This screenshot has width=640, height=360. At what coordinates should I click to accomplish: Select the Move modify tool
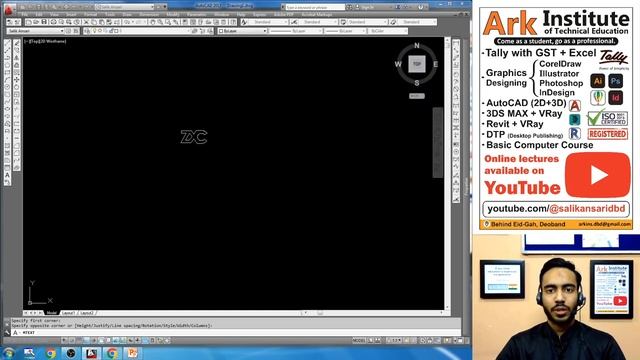point(17,80)
